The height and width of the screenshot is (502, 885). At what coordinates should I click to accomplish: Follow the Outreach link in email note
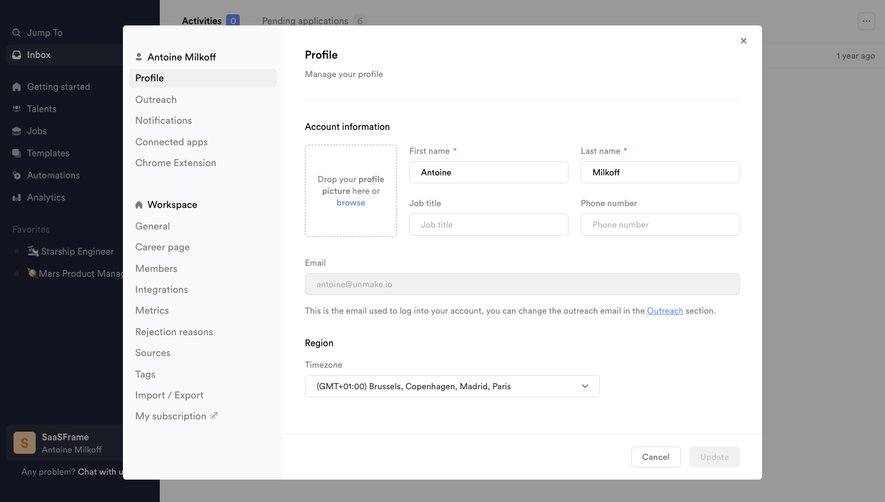coord(665,311)
